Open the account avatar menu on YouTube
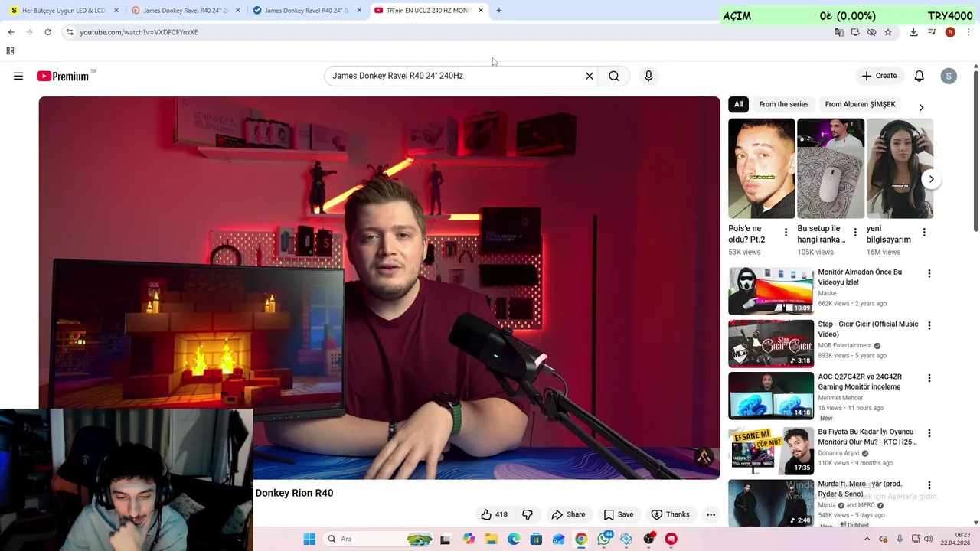Screen dimensions: 980x551 tap(949, 76)
